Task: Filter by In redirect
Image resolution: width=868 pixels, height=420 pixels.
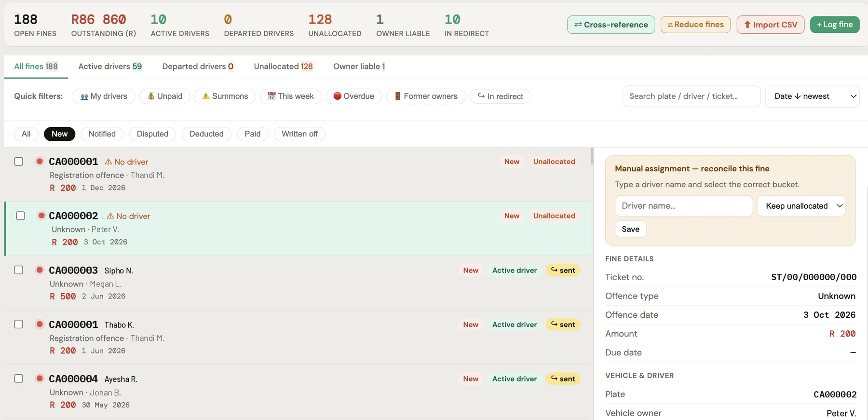Action: (500, 96)
